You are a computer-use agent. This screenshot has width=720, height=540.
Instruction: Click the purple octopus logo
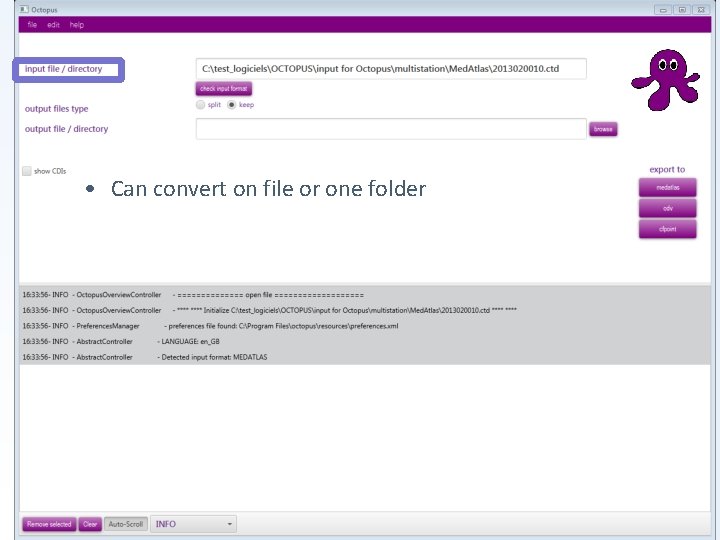click(x=665, y=80)
